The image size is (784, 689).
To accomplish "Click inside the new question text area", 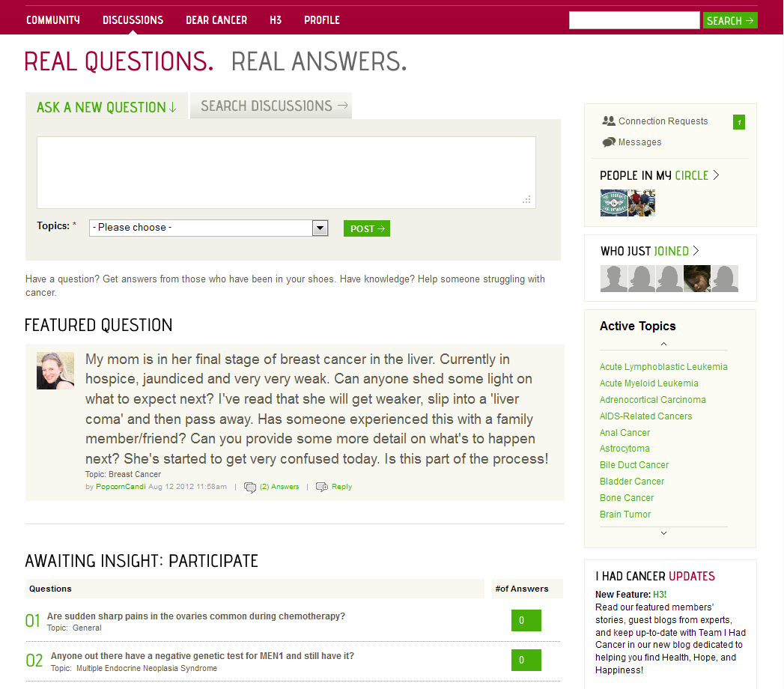I will coord(286,172).
